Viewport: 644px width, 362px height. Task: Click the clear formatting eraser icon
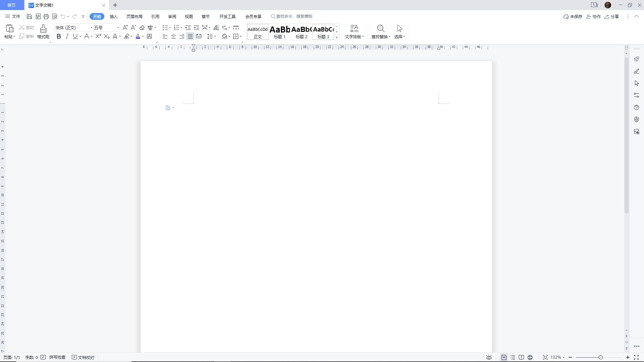coord(142,27)
